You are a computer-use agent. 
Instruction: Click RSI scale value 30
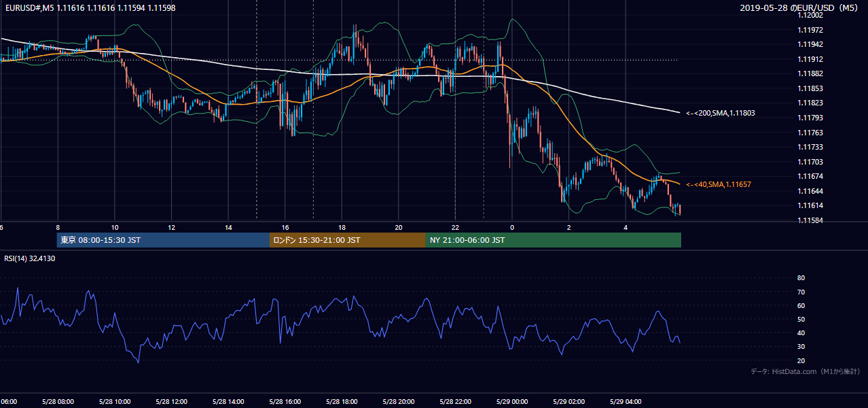click(x=801, y=347)
